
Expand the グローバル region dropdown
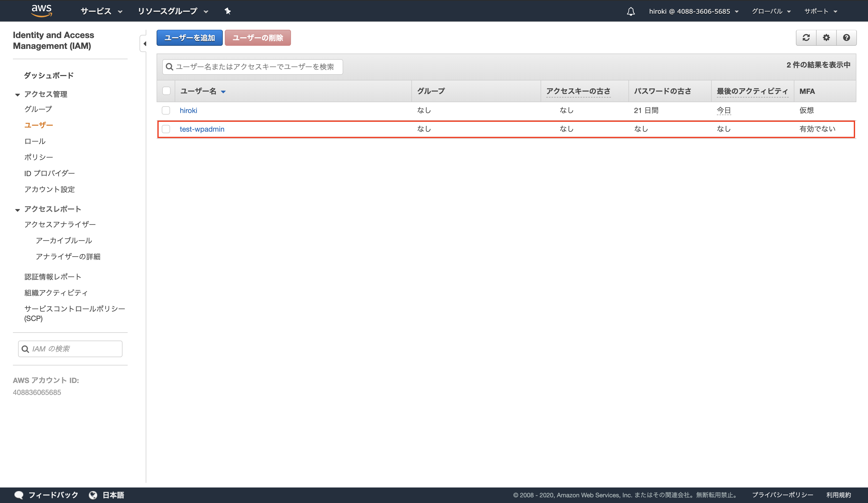[x=771, y=11]
